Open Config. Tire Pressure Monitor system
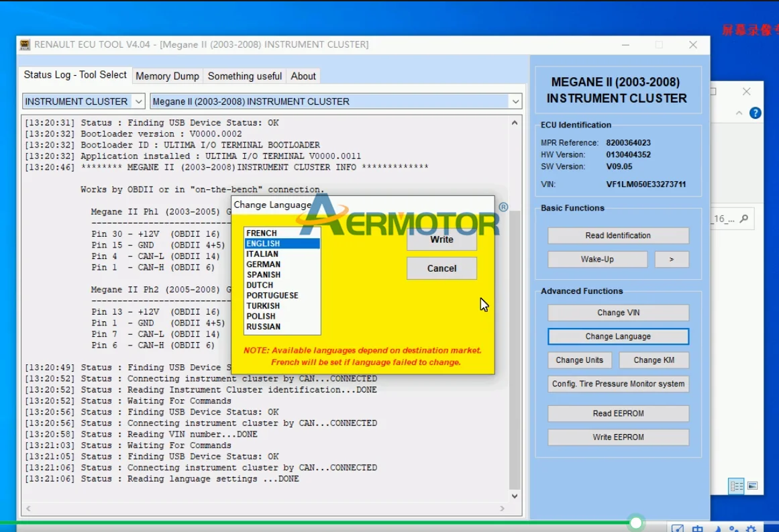This screenshot has height=532, width=779. 618,384
